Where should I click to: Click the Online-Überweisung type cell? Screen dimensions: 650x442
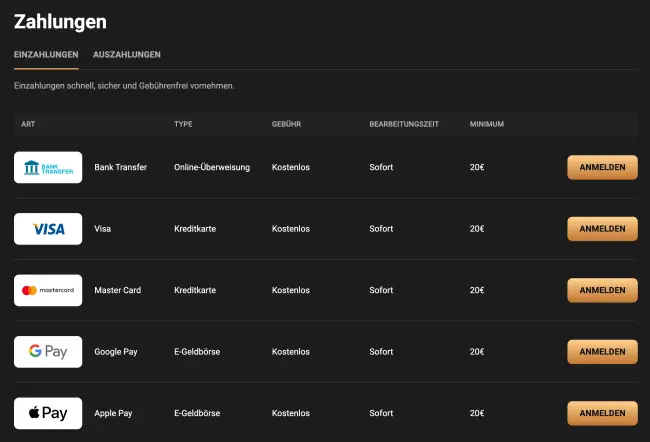click(x=212, y=168)
